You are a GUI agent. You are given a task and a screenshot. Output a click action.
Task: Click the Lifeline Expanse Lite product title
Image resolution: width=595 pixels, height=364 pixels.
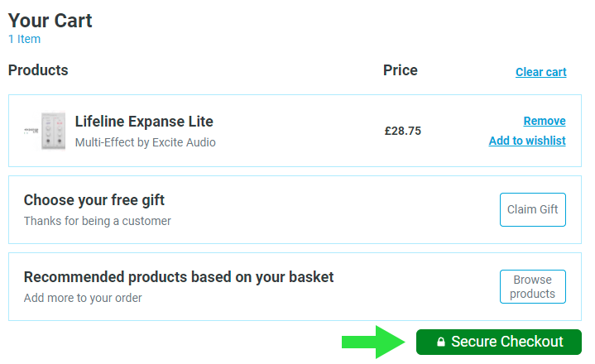click(144, 122)
